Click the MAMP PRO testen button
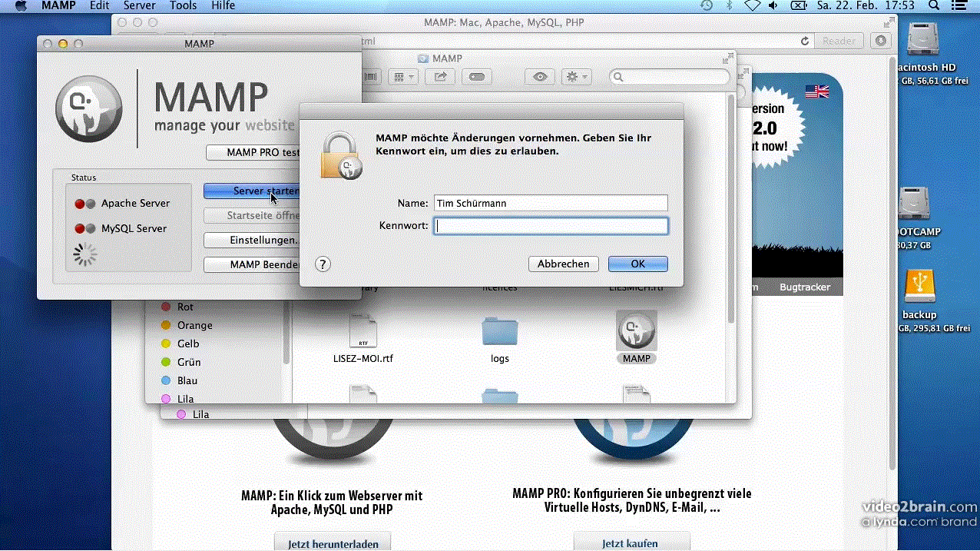The image size is (980, 551). pyautogui.click(x=254, y=152)
